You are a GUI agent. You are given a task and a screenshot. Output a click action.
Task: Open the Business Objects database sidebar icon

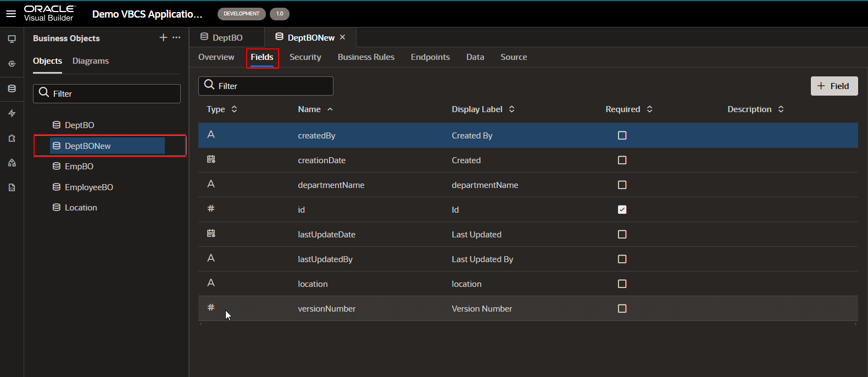coord(12,88)
